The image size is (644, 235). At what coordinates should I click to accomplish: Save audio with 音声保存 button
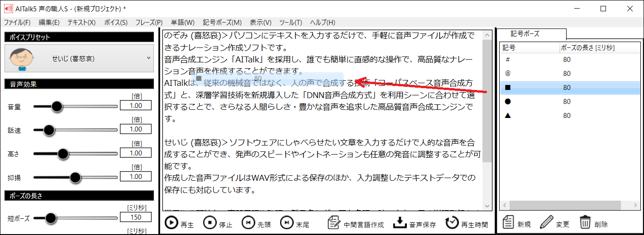pos(415,223)
